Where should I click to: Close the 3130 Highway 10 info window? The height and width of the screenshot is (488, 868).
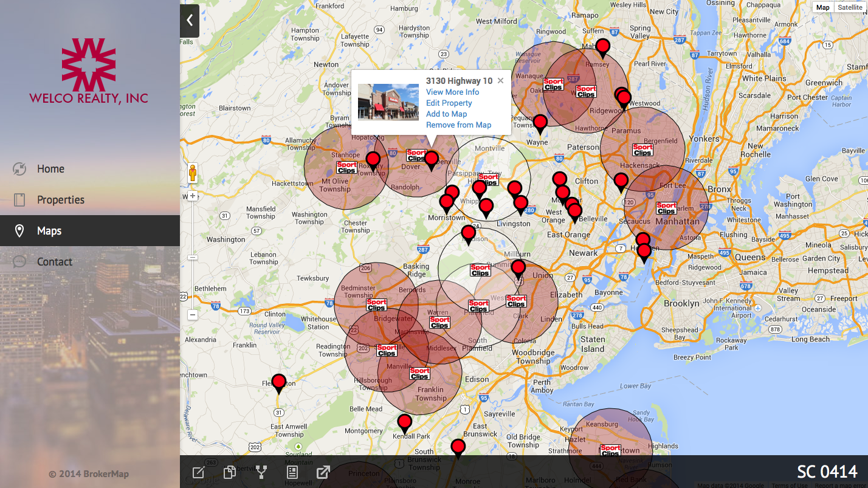coord(500,81)
